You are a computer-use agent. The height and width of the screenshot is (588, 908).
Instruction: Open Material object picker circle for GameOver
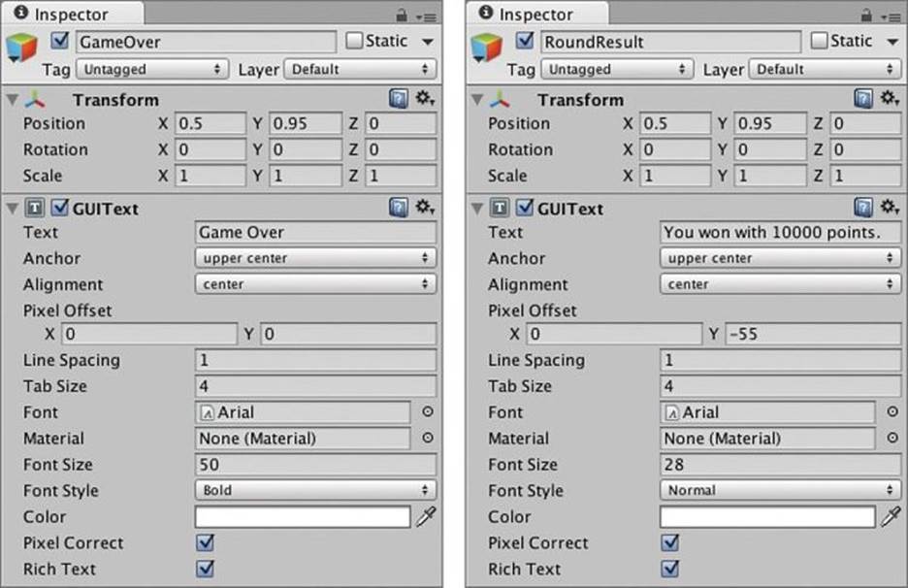tap(428, 438)
